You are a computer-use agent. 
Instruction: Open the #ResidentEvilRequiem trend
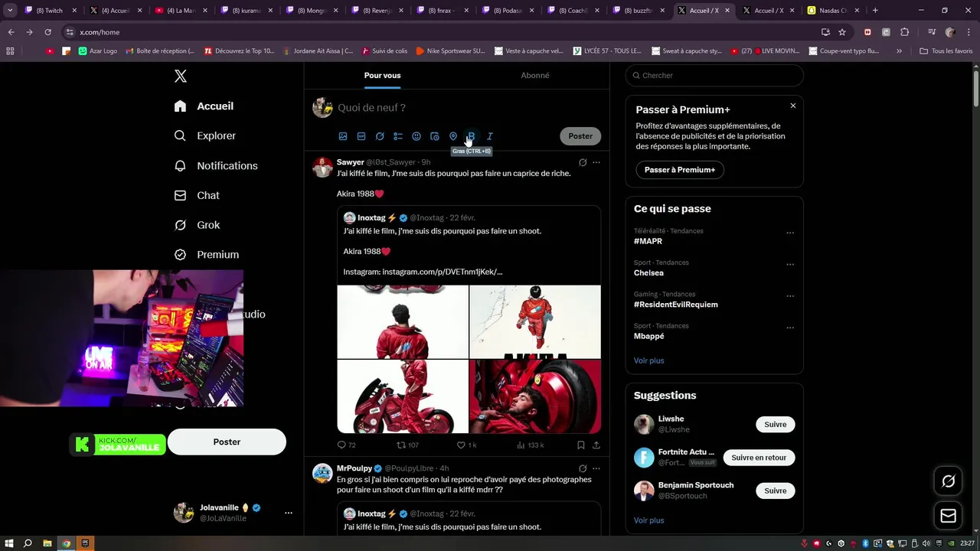click(x=676, y=305)
